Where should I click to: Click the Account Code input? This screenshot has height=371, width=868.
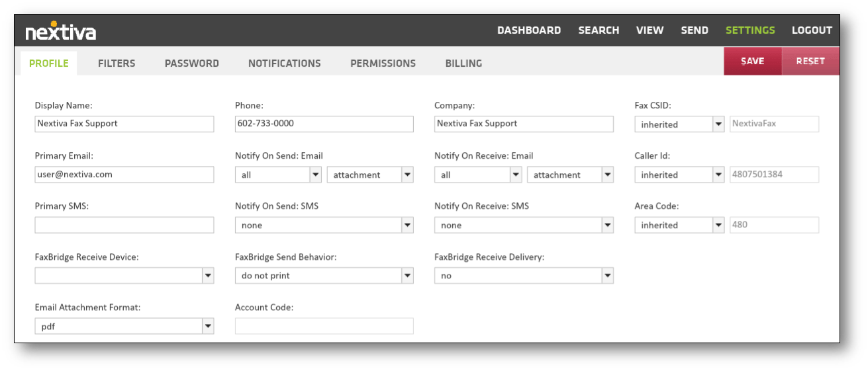324,326
